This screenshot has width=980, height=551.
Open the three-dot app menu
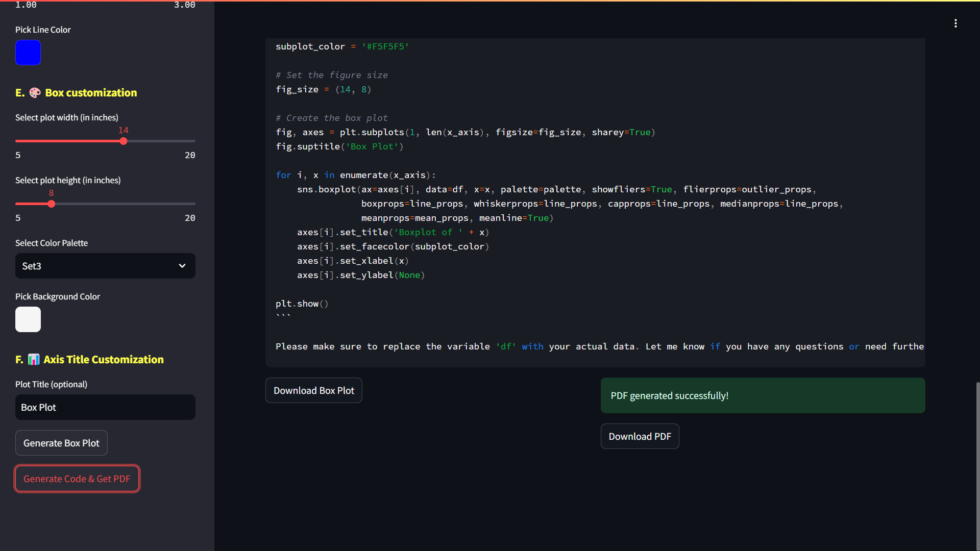(x=955, y=23)
